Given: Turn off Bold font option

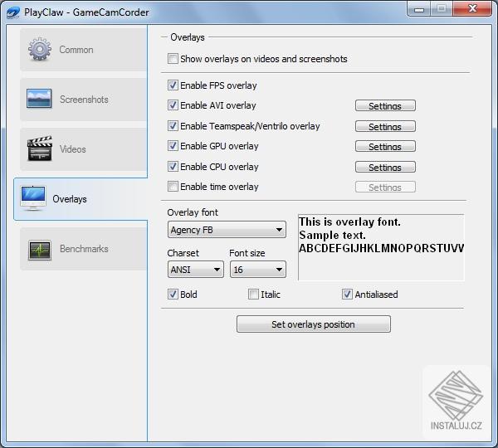Looking at the screenshot, I should click(173, 295).
